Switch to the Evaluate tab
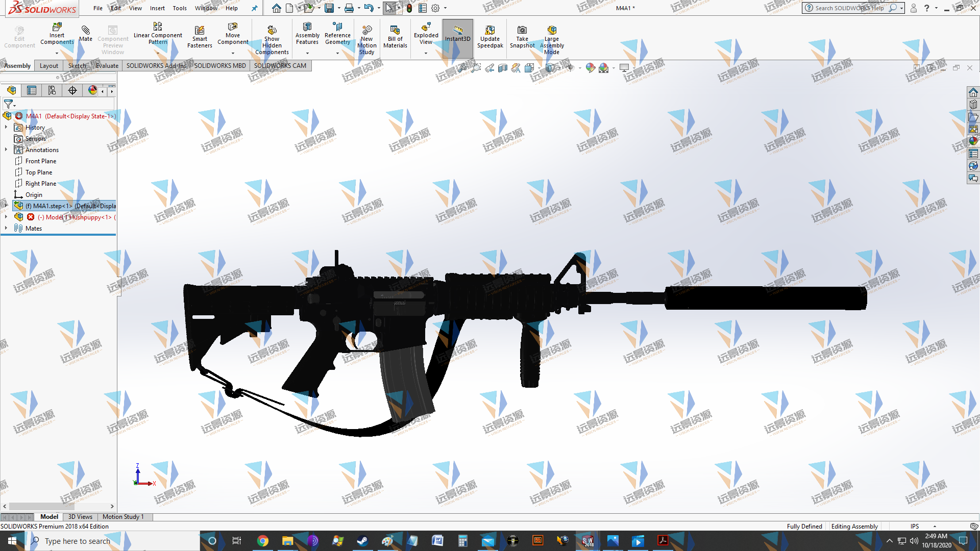 tap(107, 65)
